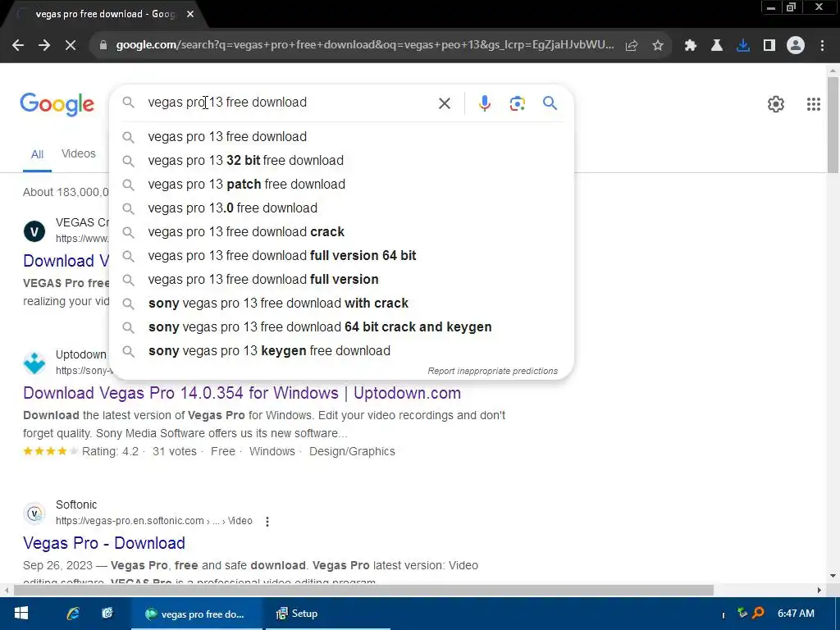Switch to the Setup taskbar window
This screenshot has height=630, width=840.
click(326, 614)
